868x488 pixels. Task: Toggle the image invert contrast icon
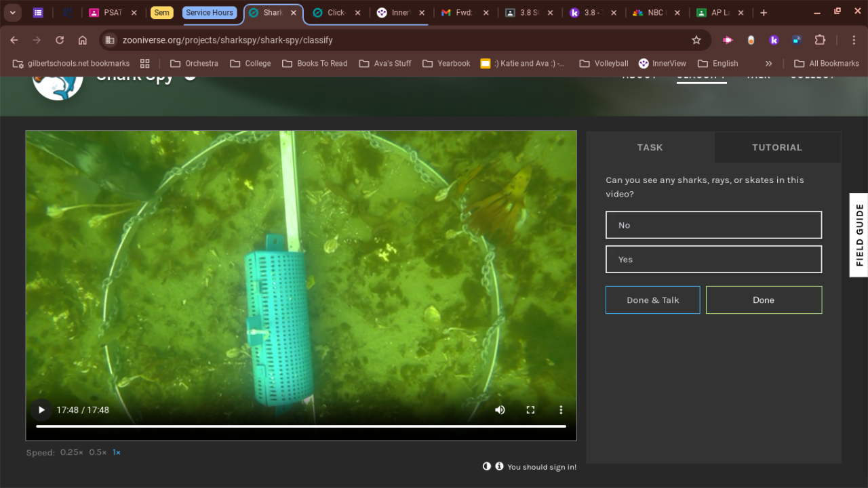tap(486, 466)
